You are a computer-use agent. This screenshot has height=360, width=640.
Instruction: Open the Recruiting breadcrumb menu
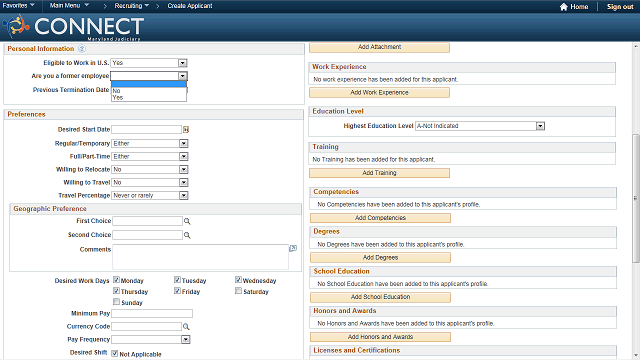click(x=131, y=6)
